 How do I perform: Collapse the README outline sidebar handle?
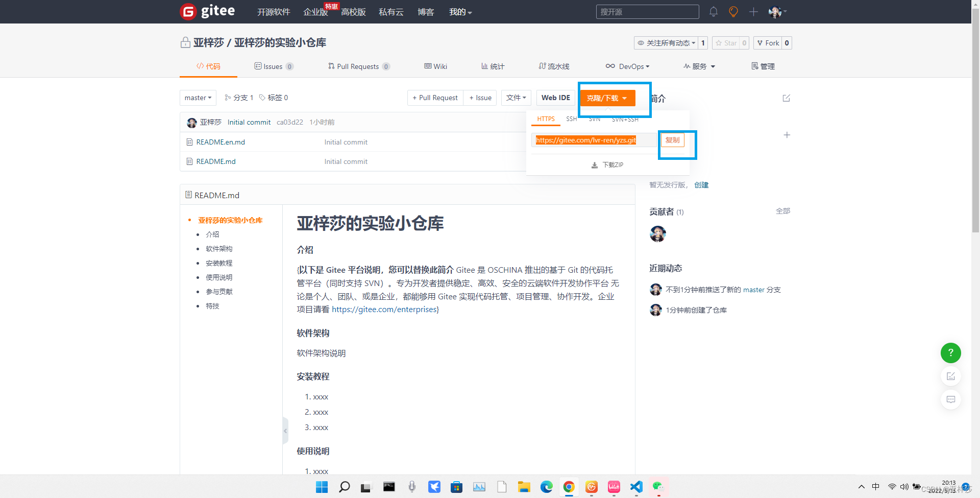click(x=285, y=431)
